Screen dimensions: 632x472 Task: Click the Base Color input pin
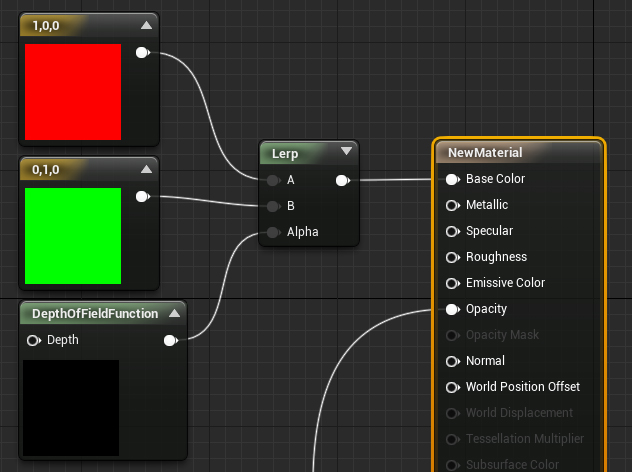point(453,180)
